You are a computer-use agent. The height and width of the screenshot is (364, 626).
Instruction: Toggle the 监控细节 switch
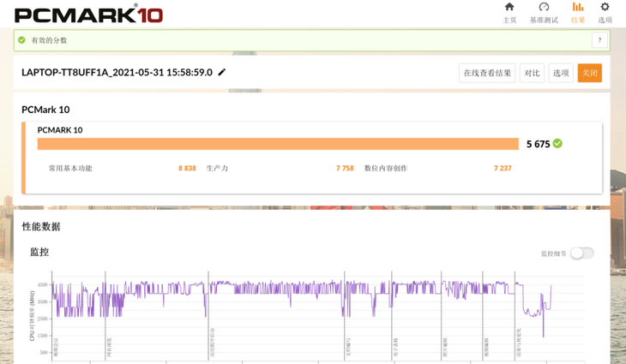coord(581,254)
